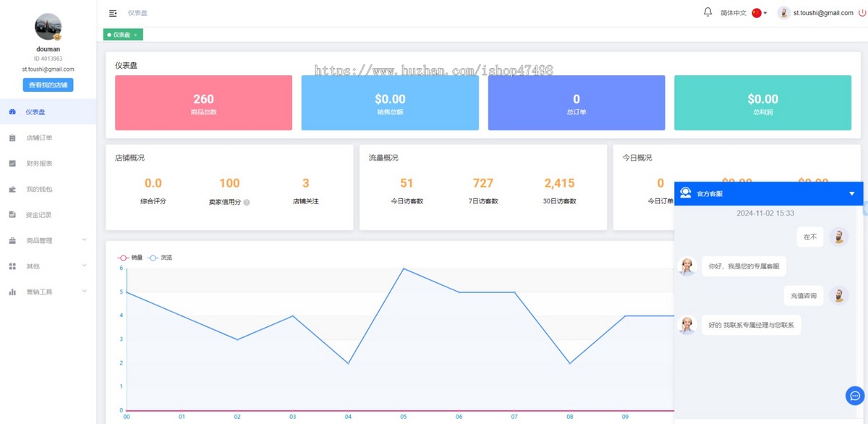Click the 2,415 30日访客数 value
Image resolution: width=868 pixels, height=424 pixels.
560,183
